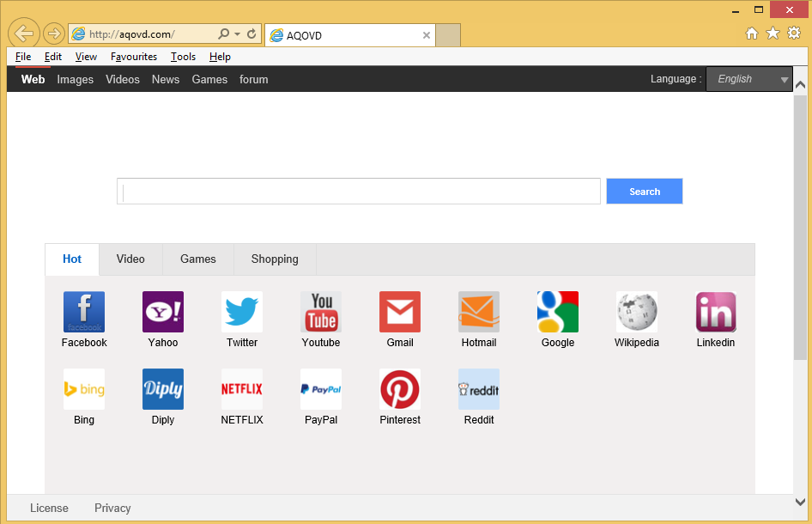Open the View menu
This screenshot has height=524, width=812.
click(x=86, y=57)
